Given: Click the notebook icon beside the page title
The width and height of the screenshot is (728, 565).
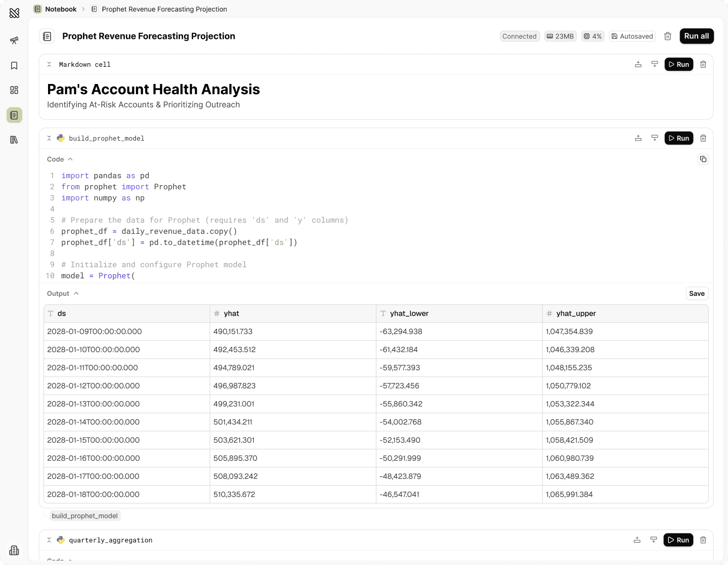Looking at the screenshot, I should (x=47, y=36).
